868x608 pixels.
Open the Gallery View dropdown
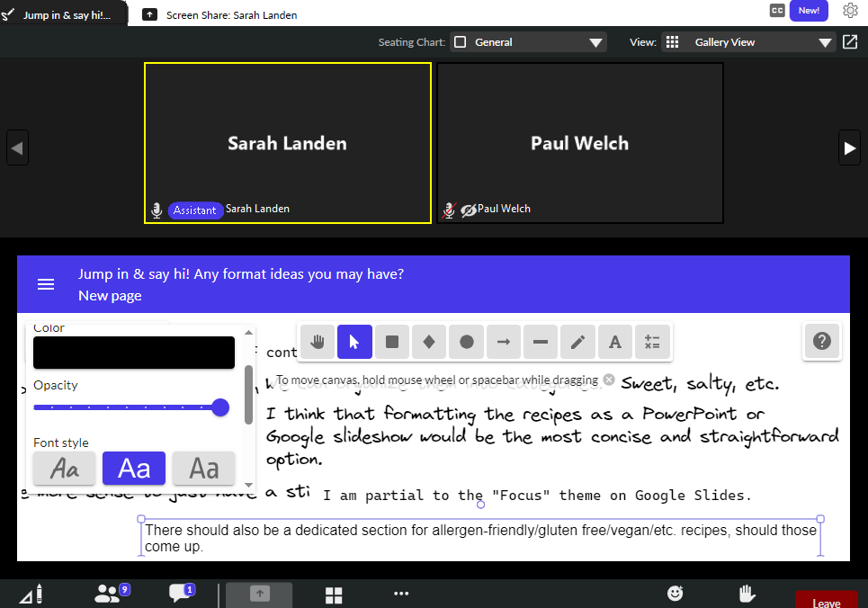[749, 42]
